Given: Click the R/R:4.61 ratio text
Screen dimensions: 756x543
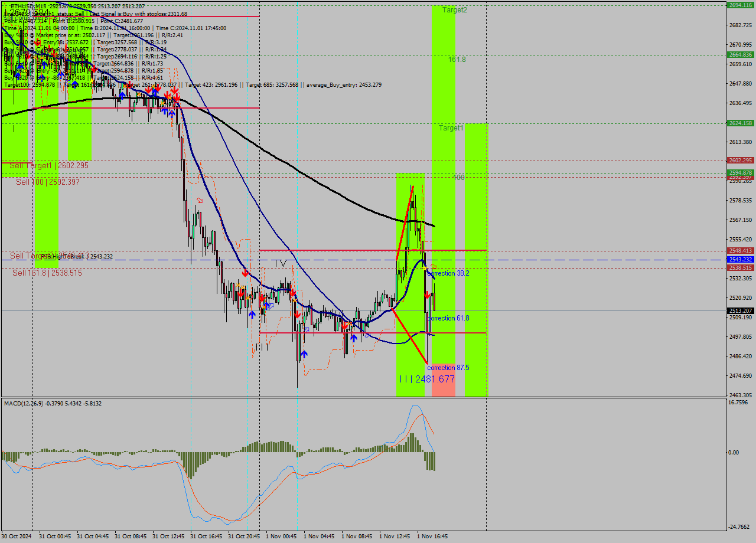Looking at the screenshot, I should (153, 78).
